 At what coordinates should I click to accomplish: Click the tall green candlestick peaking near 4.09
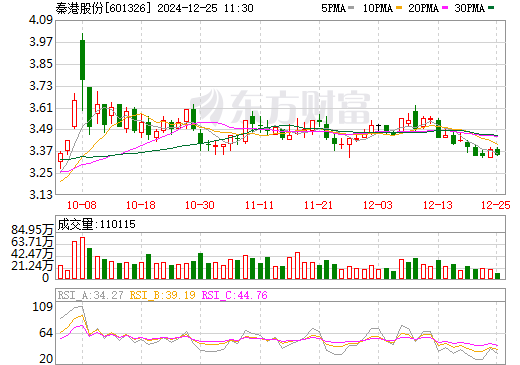pyautogui.click(x=82, y=60)
